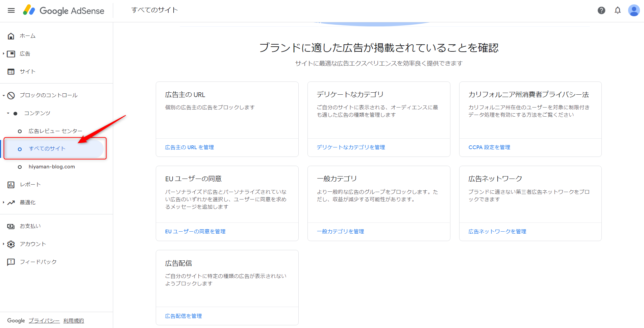Click the お支払い payments icon
Viewport: 644px width, 328px height.
(11, 226)
